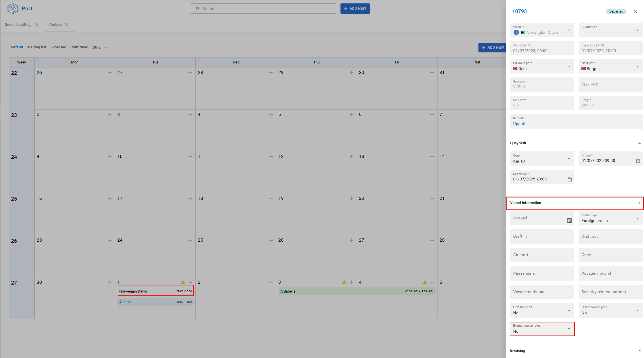
Task: Open the Booked date calendar icon
Action: 569,220
